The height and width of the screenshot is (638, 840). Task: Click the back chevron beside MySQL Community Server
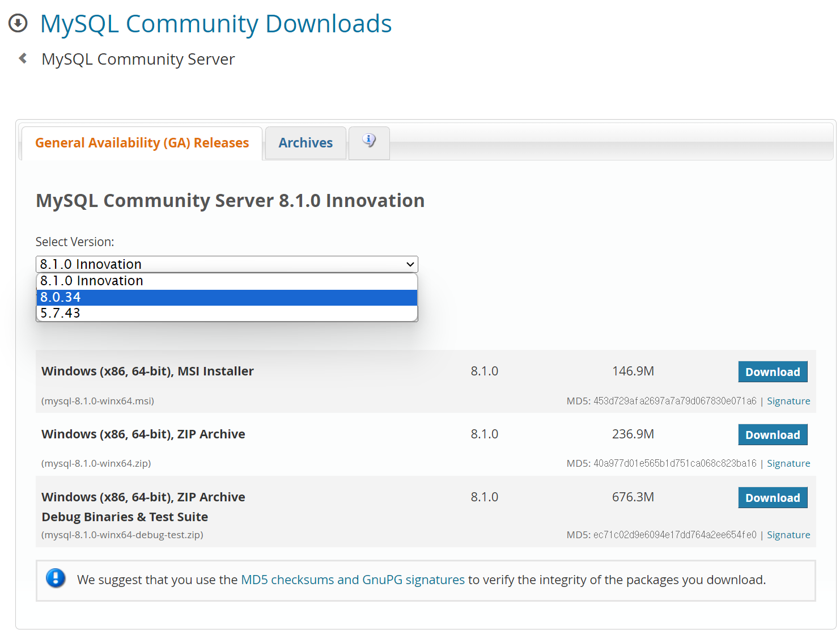tap(22, 58)
